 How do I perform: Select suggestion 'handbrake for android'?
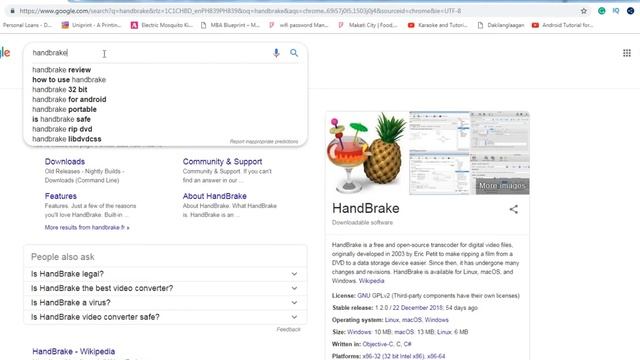69,99
